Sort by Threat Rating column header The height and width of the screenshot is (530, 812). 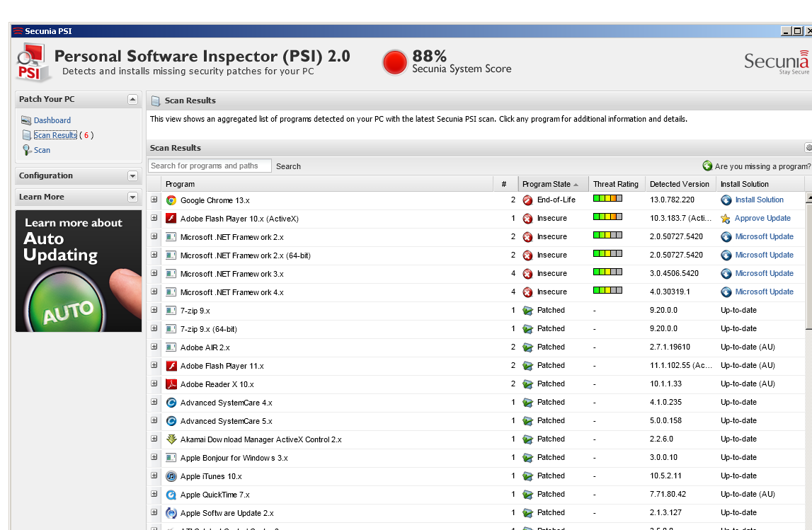616,184
